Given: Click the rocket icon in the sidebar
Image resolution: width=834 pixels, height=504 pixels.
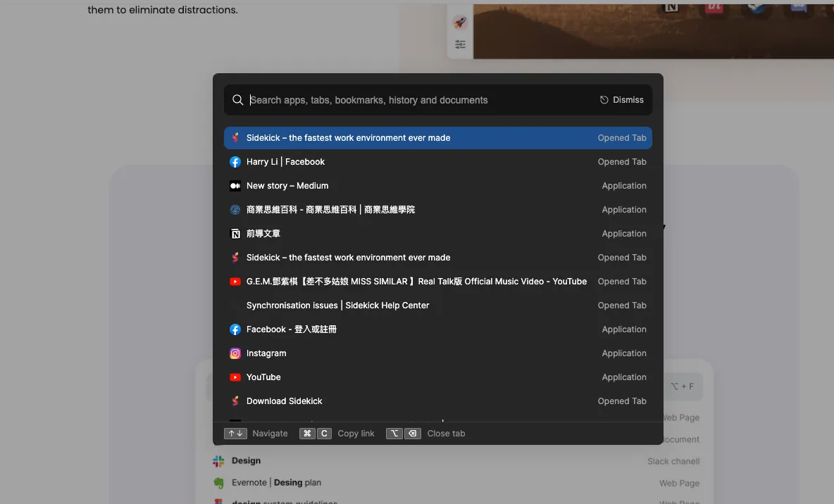Looking at the screenshot, I should (460, 23).
